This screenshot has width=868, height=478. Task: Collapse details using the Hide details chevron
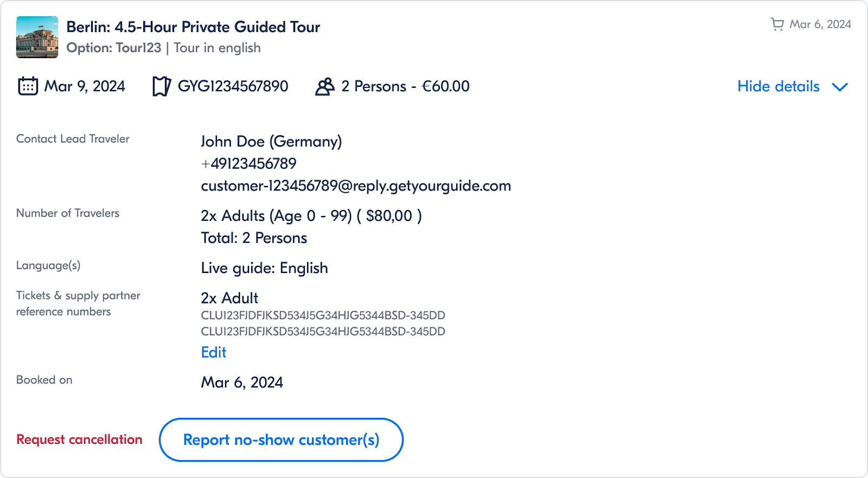(x=840, y=87)
